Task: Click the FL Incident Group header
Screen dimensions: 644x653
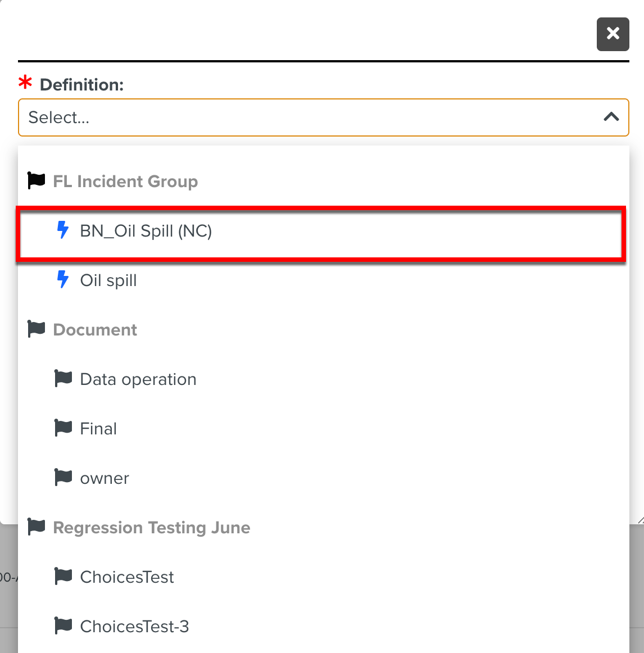Action: (x=125, y=182)
